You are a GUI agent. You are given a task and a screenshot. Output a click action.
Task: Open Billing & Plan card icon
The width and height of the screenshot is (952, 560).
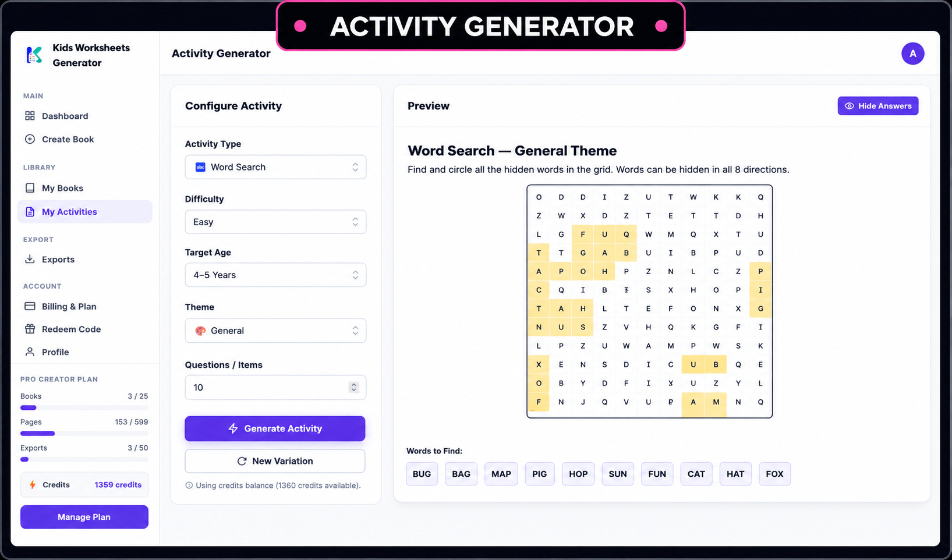pos(30,306)
